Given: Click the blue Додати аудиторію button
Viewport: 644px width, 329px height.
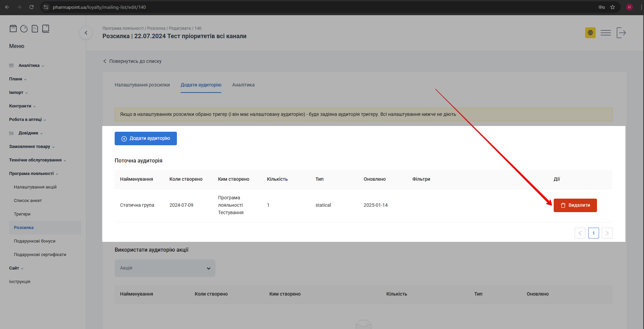Looking at the screenshot, I should pos(146,138).
